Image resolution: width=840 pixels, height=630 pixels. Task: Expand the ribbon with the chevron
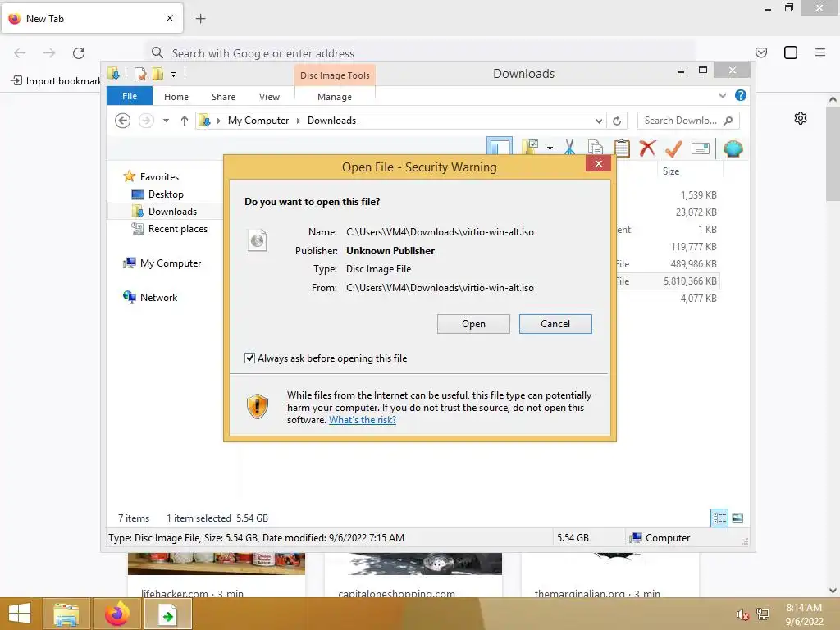(723, 95)
